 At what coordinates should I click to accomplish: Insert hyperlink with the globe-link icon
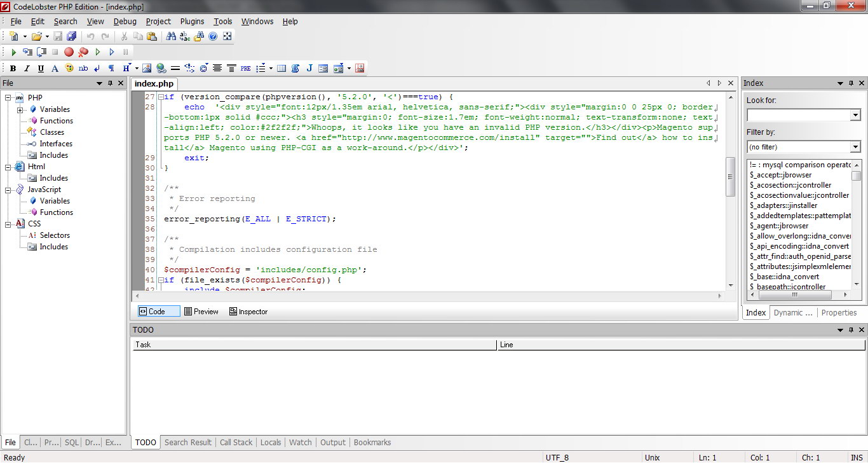tap(161, 68)
